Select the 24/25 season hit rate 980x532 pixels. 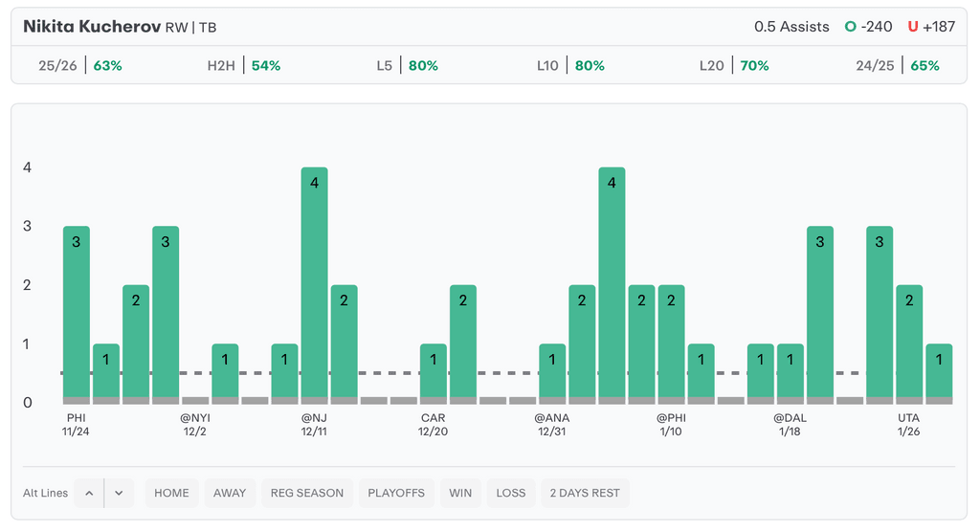(898, 66)
